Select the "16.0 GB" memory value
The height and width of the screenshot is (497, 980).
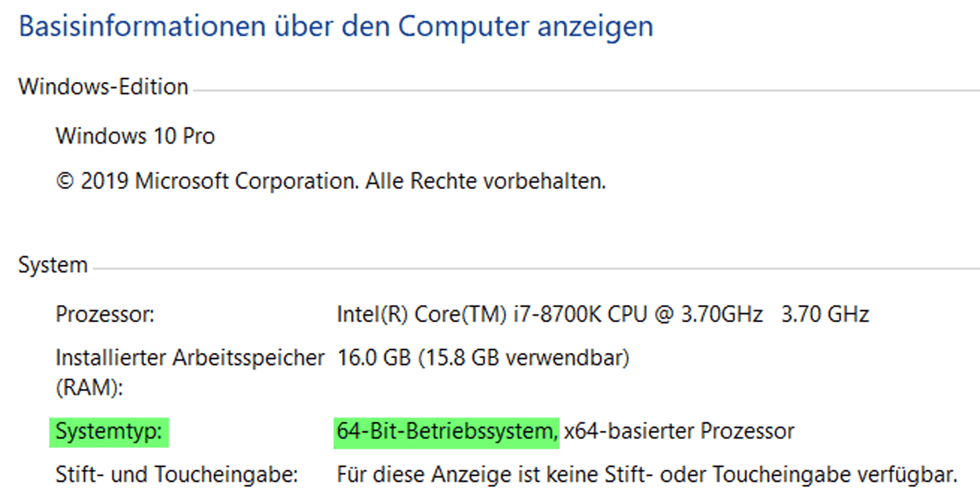point(374,358)
